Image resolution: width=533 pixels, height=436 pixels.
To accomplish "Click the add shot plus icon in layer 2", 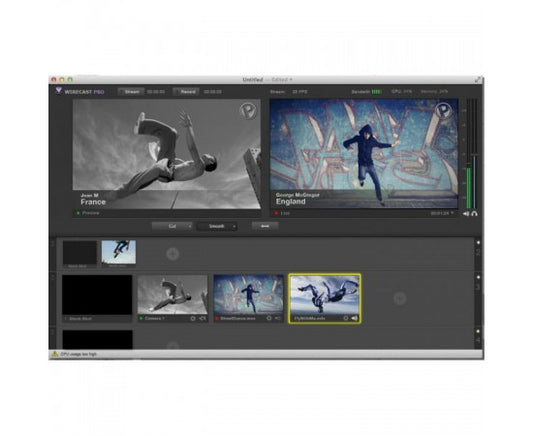I will [x=173, y=254].
